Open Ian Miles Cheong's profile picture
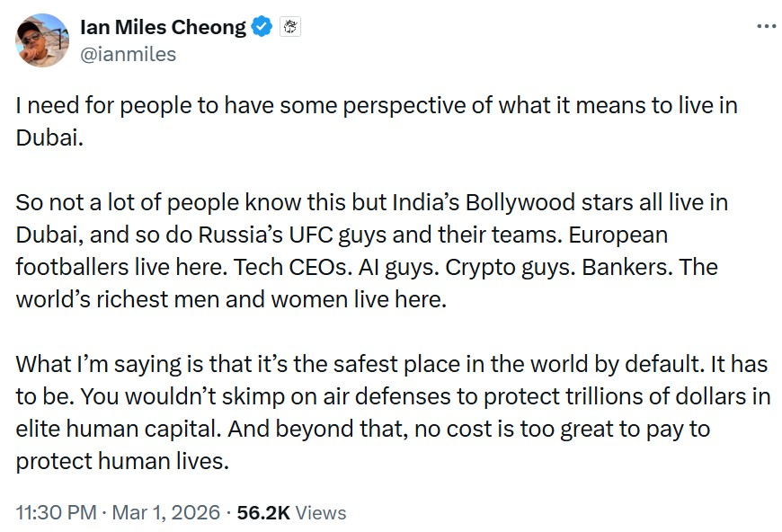 [x=42, y=40]
